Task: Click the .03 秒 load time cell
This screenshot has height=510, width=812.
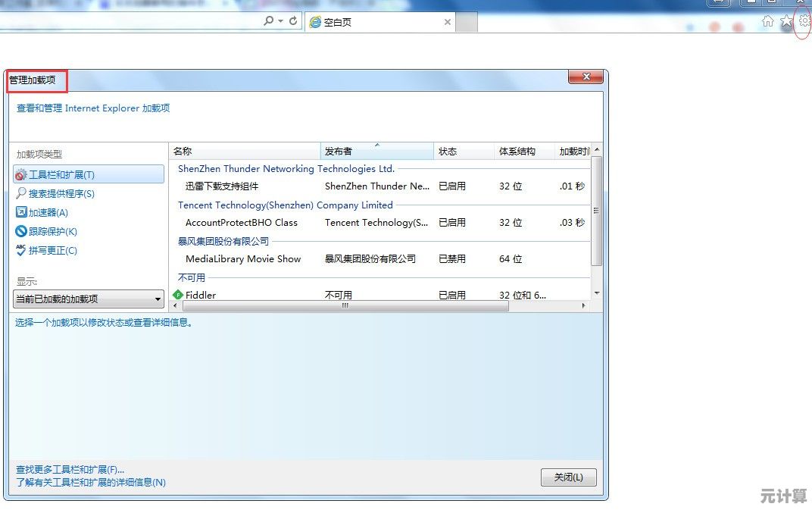Action: (572, 222)
